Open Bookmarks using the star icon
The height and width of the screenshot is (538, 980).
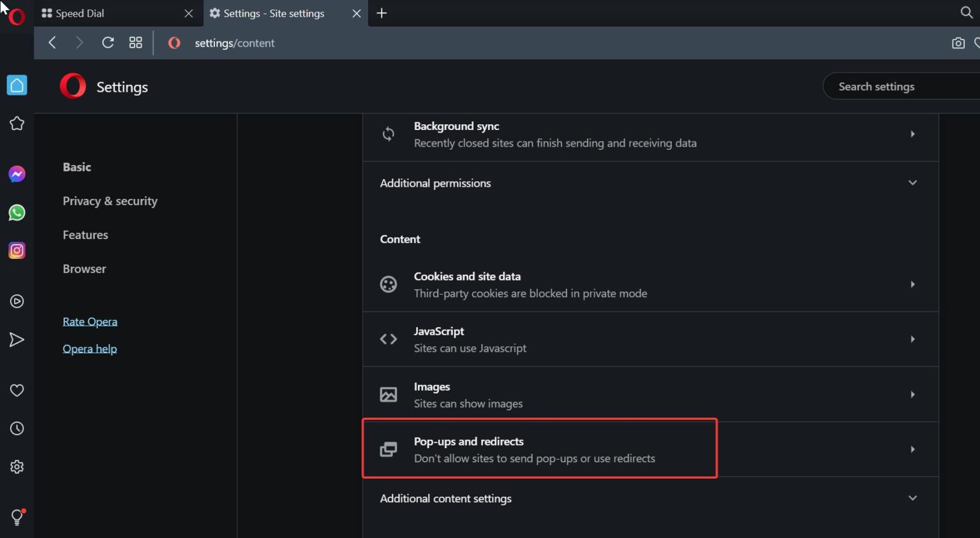(16, 123)
